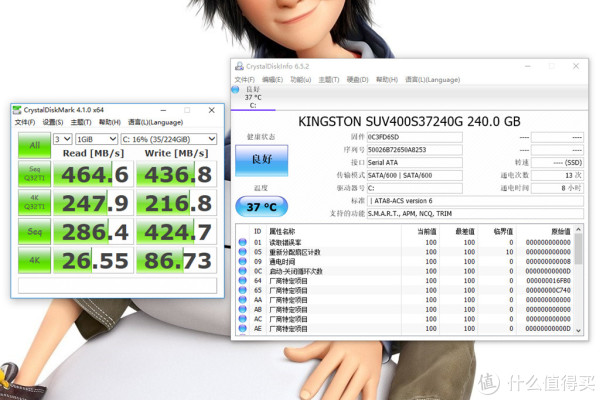This screenshot has width=600, height=400.
Task: Click the 37 °C temperature indicator
Action: [259, 205]
